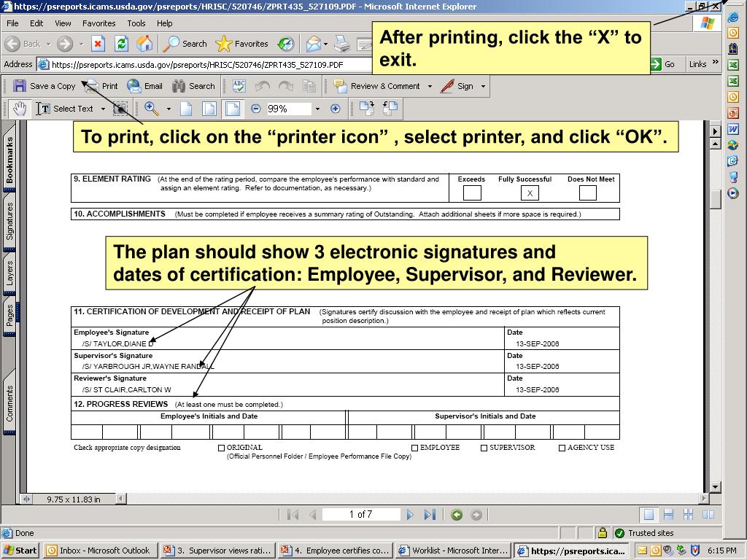Screen dimensions: 747x560
Task: Go to Home page icon
Action: point(144,44)
